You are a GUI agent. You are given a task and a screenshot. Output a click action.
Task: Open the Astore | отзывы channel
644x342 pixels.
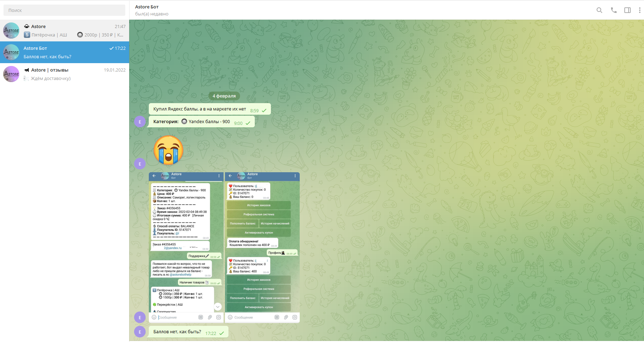click(65, 74)
